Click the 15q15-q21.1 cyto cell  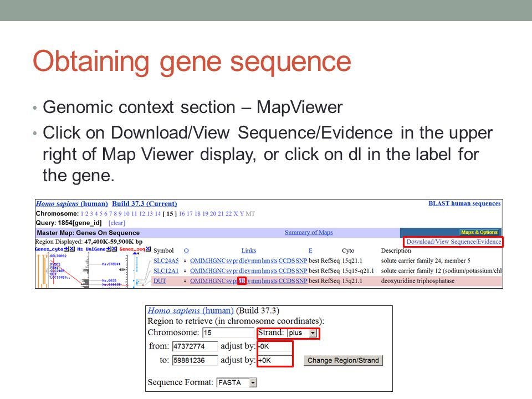pyautogui.click(x=358, y=271)
